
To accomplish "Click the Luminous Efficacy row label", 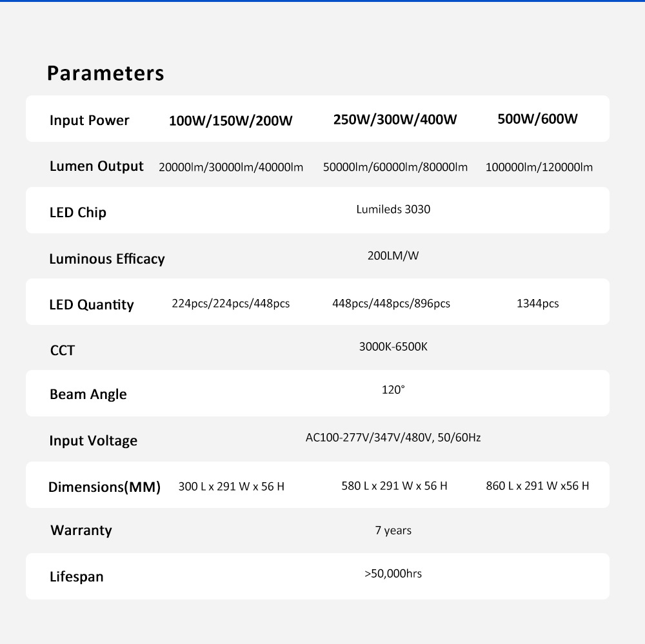I will point(107,259).
